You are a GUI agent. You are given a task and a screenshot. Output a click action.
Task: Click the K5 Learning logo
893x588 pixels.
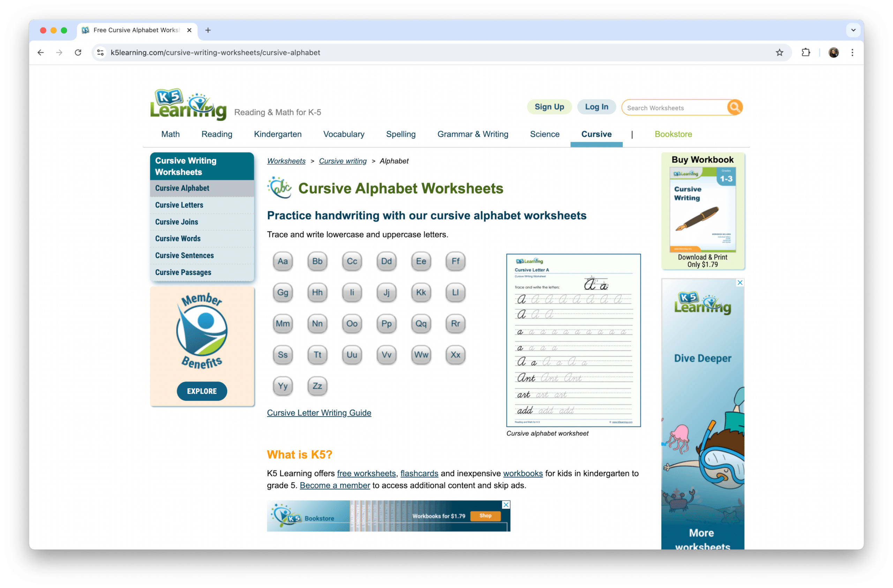click(188, 104)
